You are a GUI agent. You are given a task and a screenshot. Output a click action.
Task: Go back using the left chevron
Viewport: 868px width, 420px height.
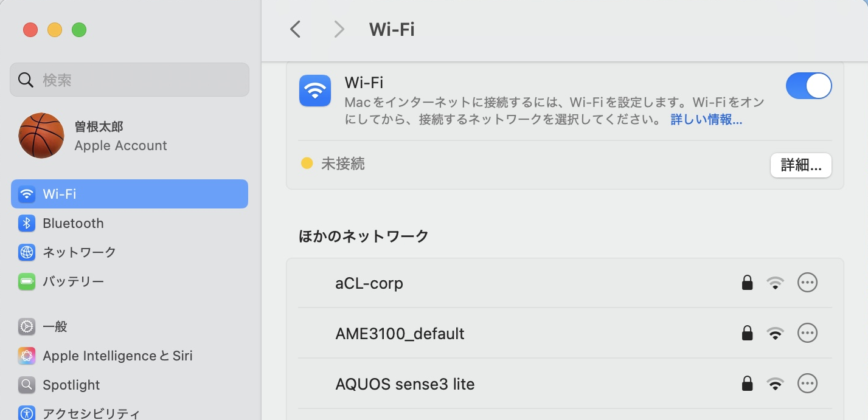[x=296, y=29]
